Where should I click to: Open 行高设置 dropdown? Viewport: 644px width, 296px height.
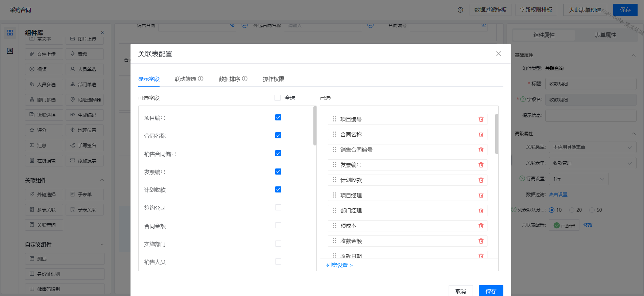click(x=579, y=179)
